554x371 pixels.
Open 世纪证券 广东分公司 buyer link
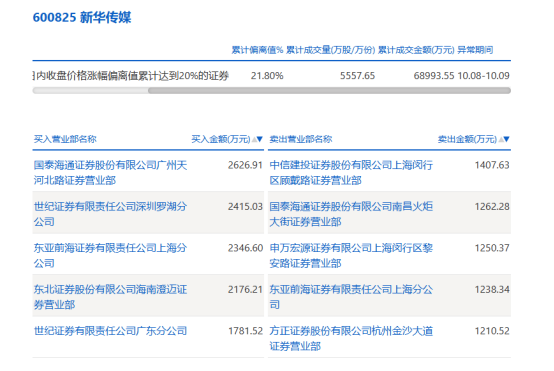pyautogui.click(x=110, y=331)
